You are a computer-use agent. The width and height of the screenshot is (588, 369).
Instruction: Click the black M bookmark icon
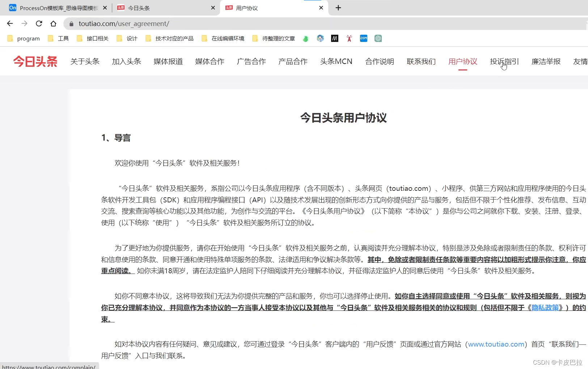(x=335, y=38)
